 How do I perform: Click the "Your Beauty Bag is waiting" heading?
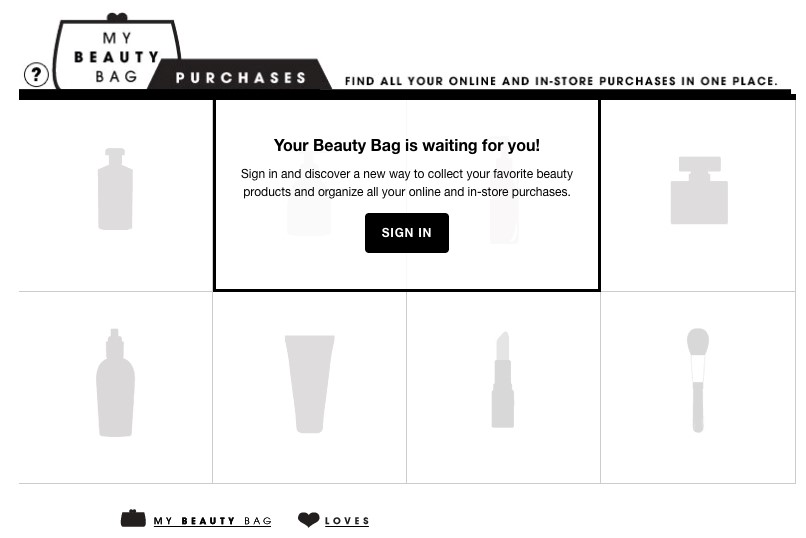406,146
